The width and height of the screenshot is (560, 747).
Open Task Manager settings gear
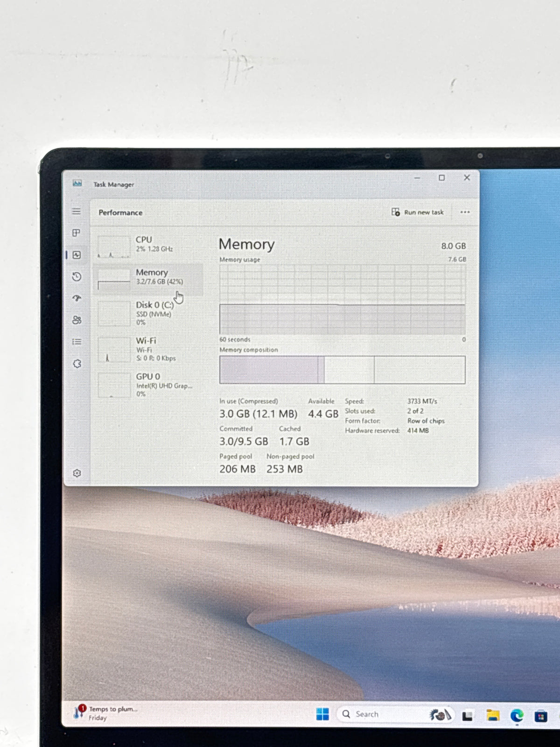coord(77,473)
